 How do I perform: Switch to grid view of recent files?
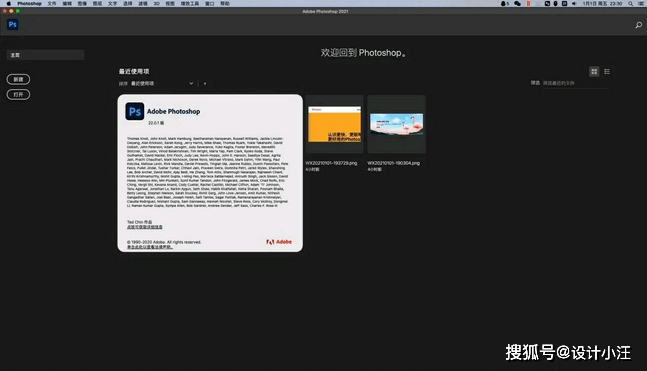594,72
